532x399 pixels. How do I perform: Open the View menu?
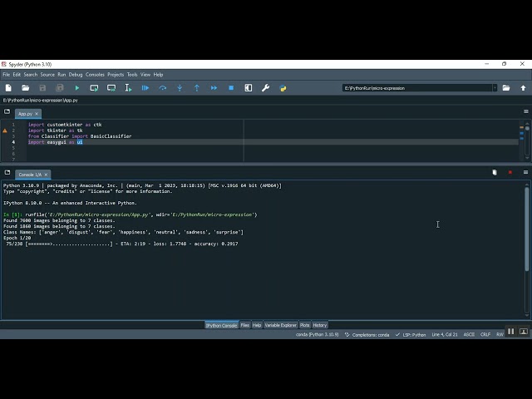[x=145, y=75]
